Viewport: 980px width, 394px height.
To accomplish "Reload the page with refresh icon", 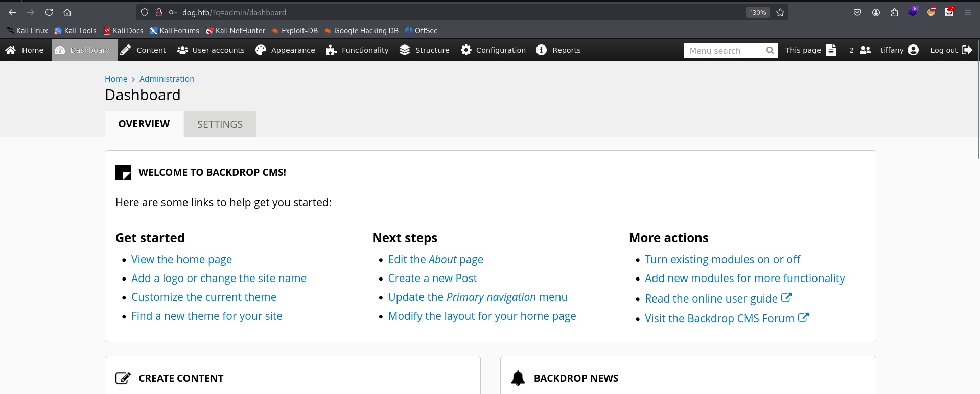I will pyautogui.click(x=49, y=12).
